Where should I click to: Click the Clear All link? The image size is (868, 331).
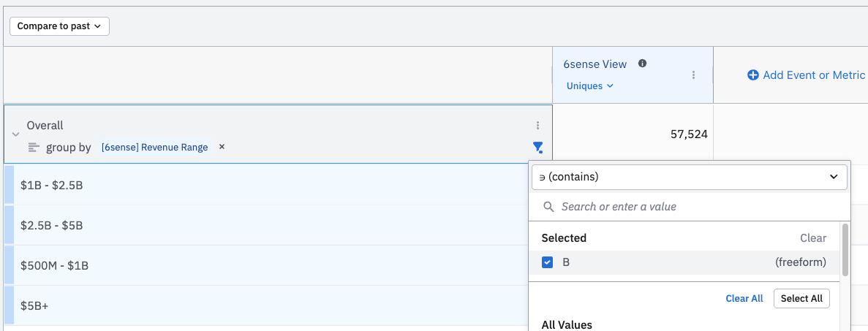tap(744, 298)
